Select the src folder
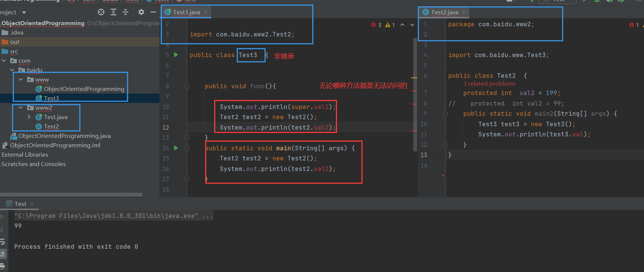This screenshot has width=644, height=272. point(14,51)
